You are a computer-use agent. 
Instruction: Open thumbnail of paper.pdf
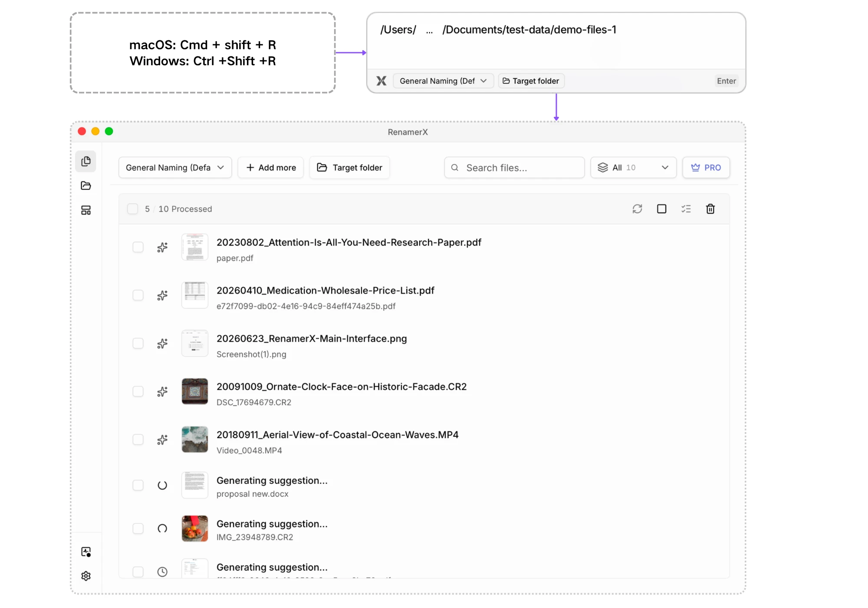point(195,247)
